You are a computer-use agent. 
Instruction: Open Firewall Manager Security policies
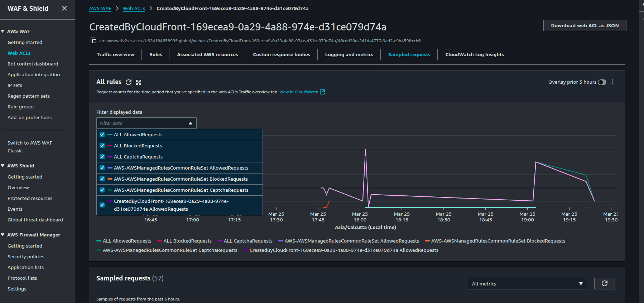point(26,256)
